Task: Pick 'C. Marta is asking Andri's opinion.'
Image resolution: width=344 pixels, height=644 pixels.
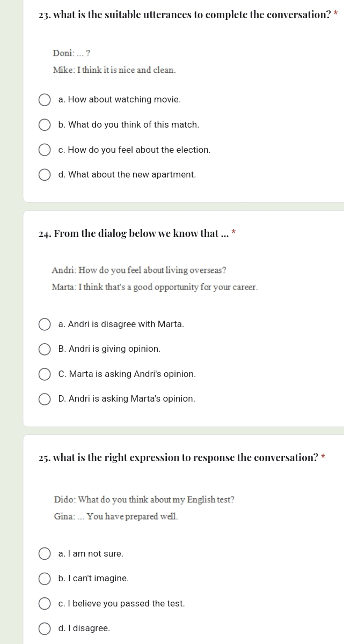Action: point(46,374)
